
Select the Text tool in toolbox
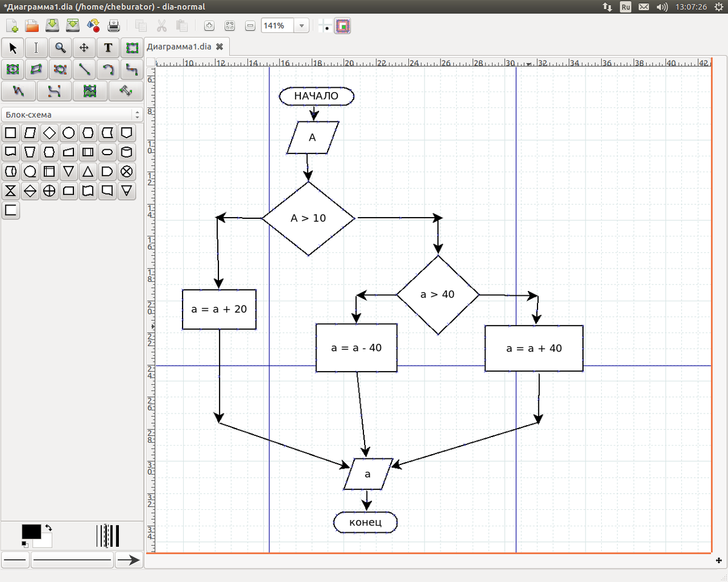point(108,48)
